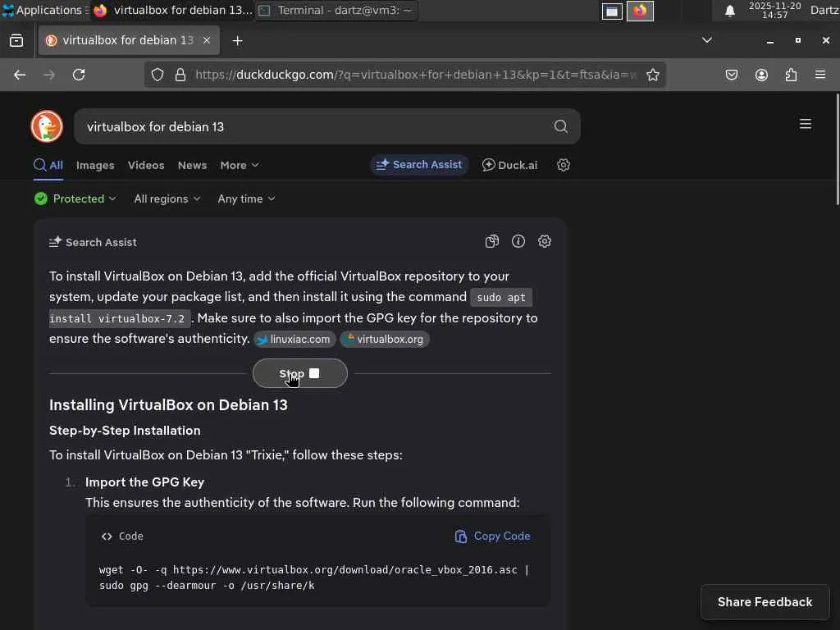Image resolution: width=840 pixels, height=630 pixels.
Task: Open Firefox View tab overview icon
Action: [x=16, y=41]
